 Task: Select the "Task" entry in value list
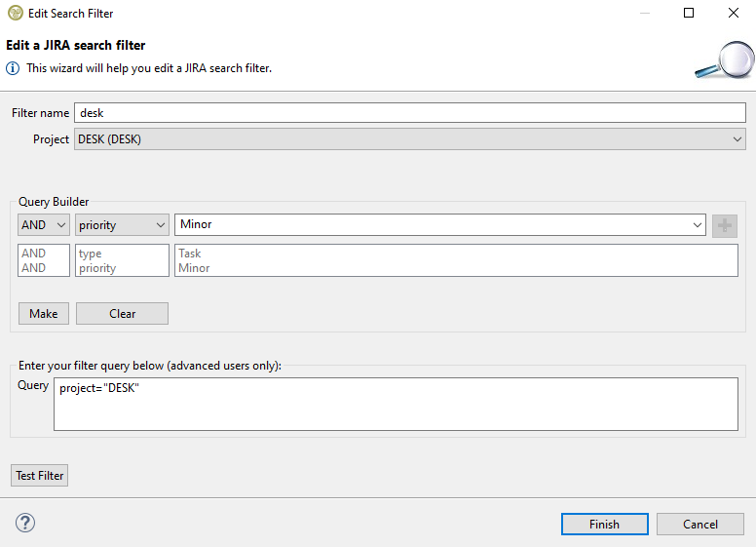(x=190, y=254)
